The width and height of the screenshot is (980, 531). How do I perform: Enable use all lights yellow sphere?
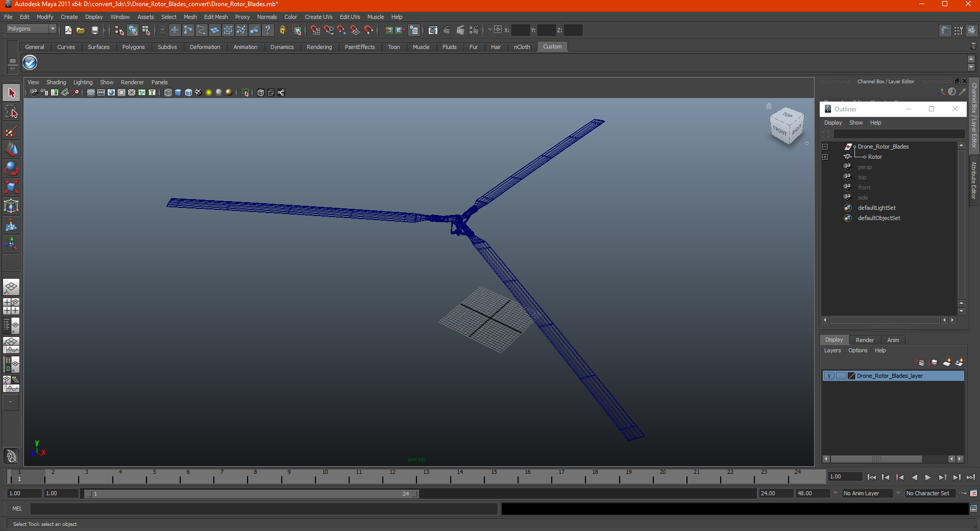point(209,92)
